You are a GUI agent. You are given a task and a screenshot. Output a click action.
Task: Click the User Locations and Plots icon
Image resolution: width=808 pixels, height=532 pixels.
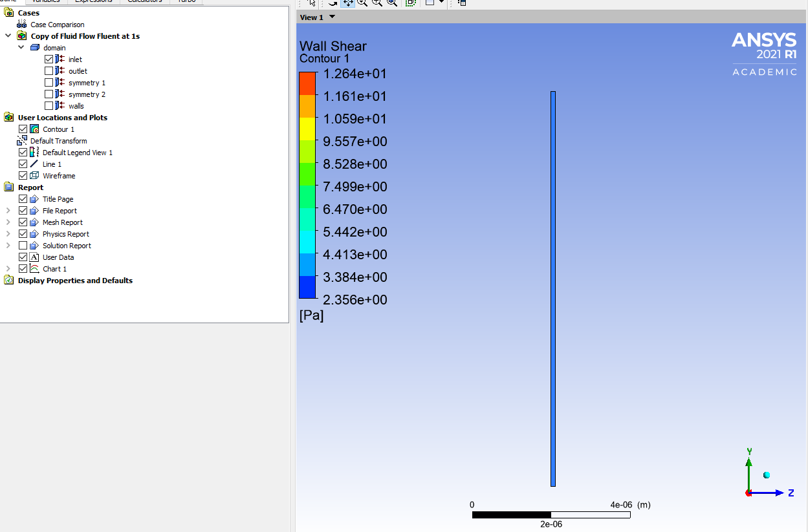point(8,118)
